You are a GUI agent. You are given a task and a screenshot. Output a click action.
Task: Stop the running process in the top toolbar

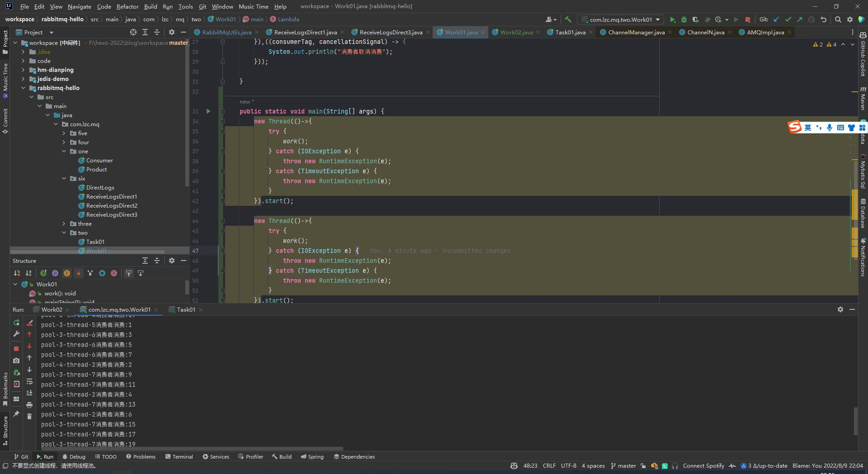tap(748, 19)
